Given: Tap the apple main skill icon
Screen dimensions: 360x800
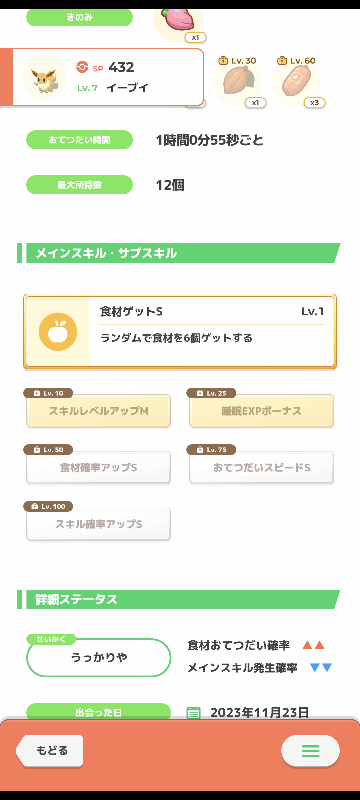Looking at the screenshot, I should pos(58,332).
